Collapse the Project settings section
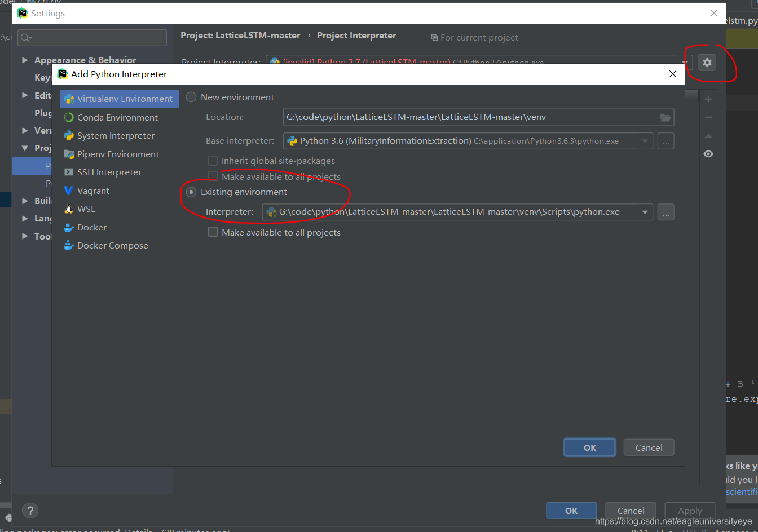The image size is (758, 532). click(x=25, y=148)
